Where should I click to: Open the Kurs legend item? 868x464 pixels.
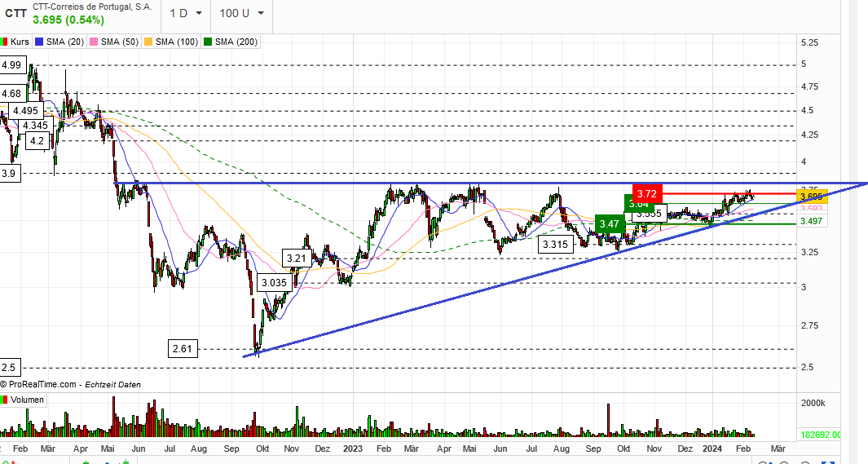coord(15,42)
